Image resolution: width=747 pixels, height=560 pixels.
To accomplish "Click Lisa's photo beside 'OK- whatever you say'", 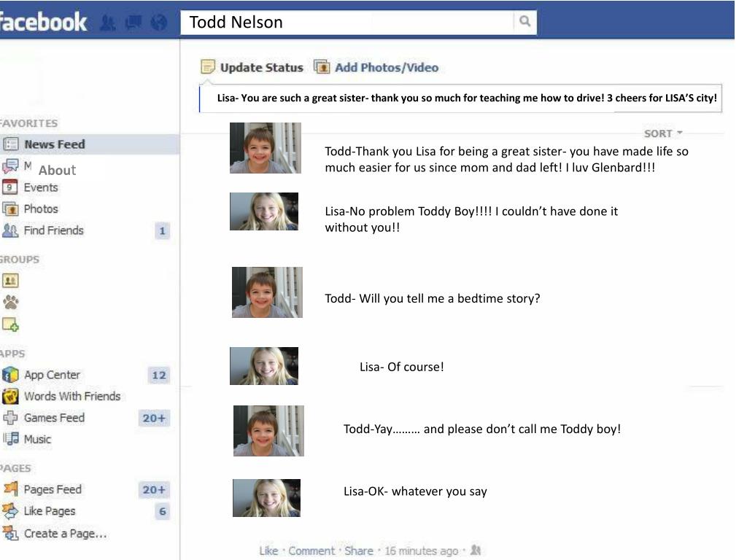I will 266,498.
